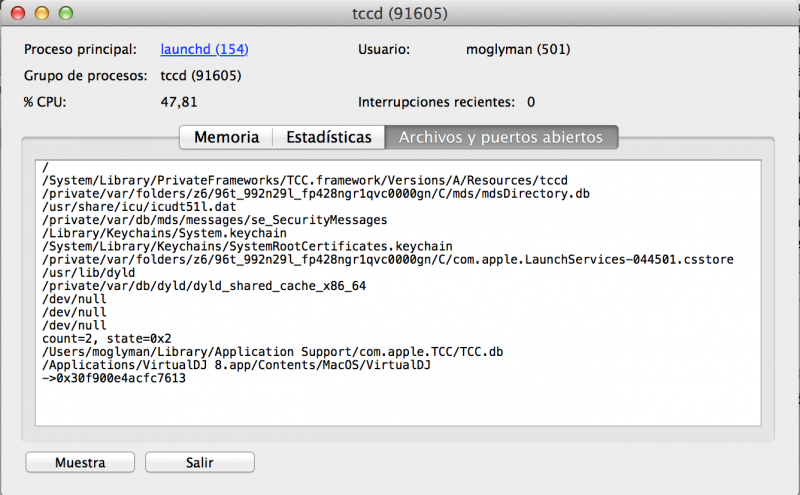
Task: Click the Muestra button
Action: point(80,462)
